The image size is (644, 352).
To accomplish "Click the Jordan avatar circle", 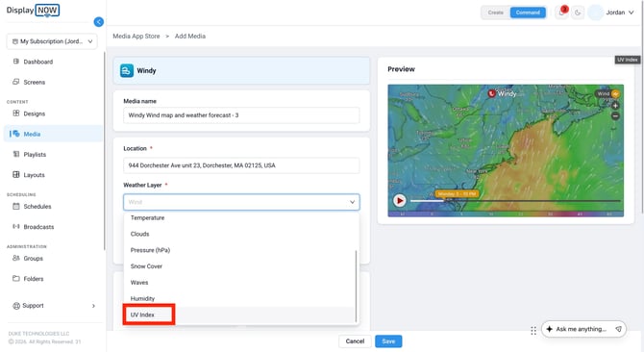I will [x=595, y=13].
